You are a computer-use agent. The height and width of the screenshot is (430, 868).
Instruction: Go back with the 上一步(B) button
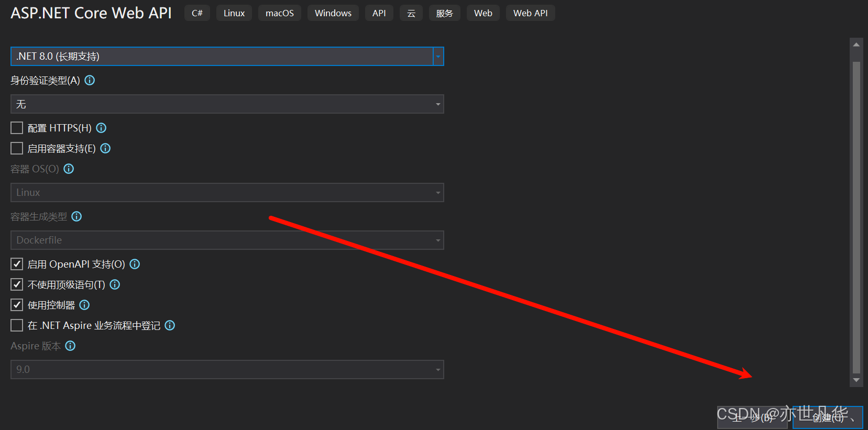point(752,417)
